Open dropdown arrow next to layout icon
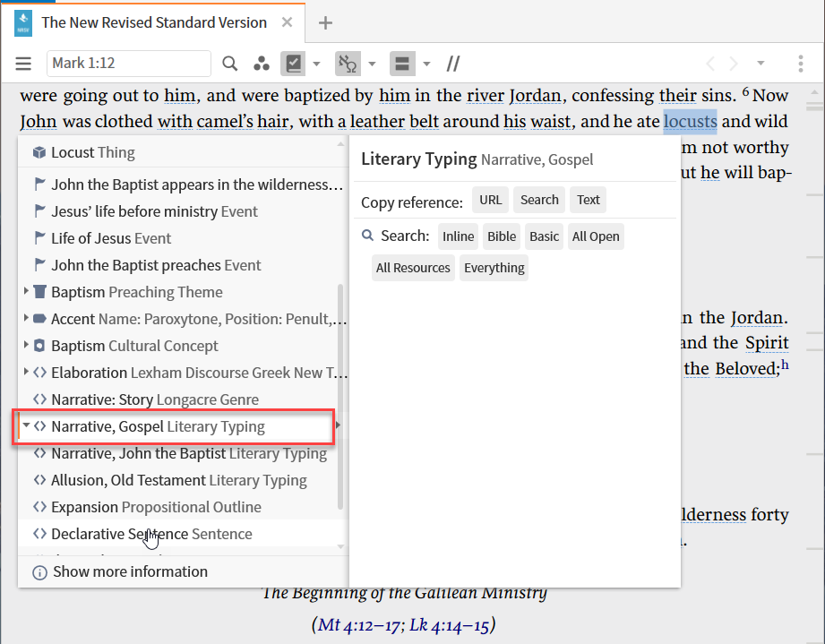The height and width of the screenshot is (644, 825). coord(426,64)
